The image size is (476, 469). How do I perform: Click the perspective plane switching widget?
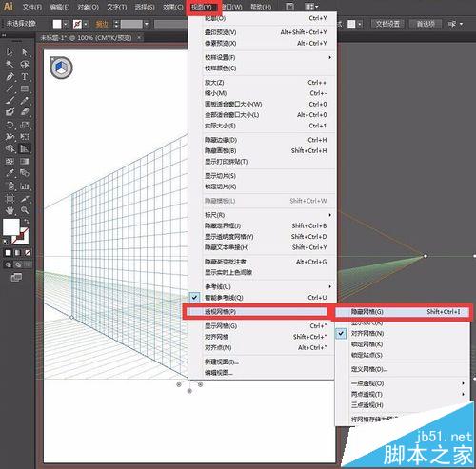pyautogui.click(x=61, y=68)
